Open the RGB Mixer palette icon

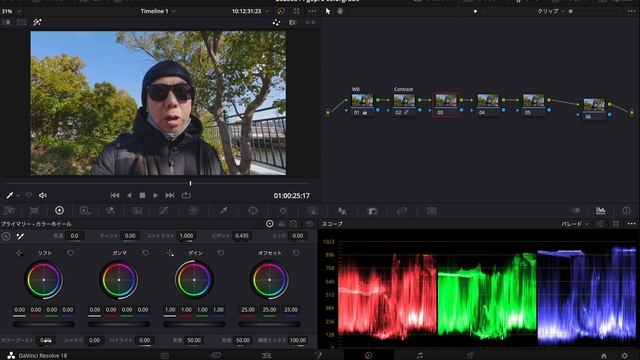110,211
